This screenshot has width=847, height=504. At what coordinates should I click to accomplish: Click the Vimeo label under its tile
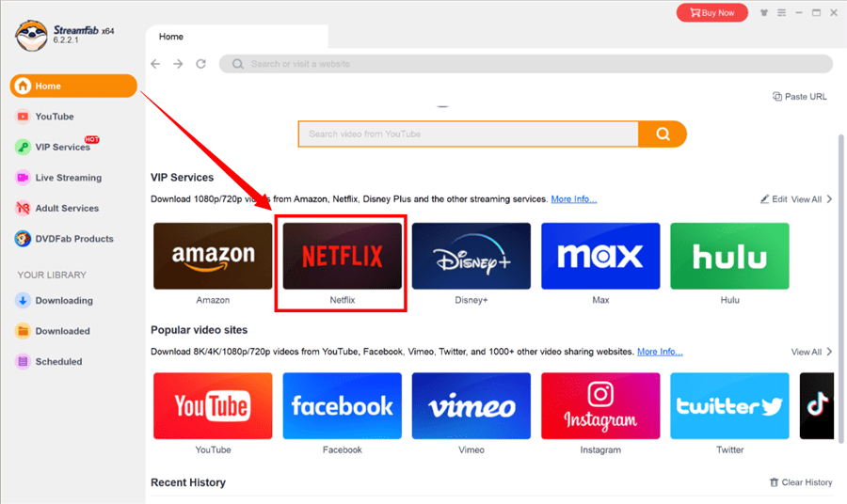click(471, 450)
